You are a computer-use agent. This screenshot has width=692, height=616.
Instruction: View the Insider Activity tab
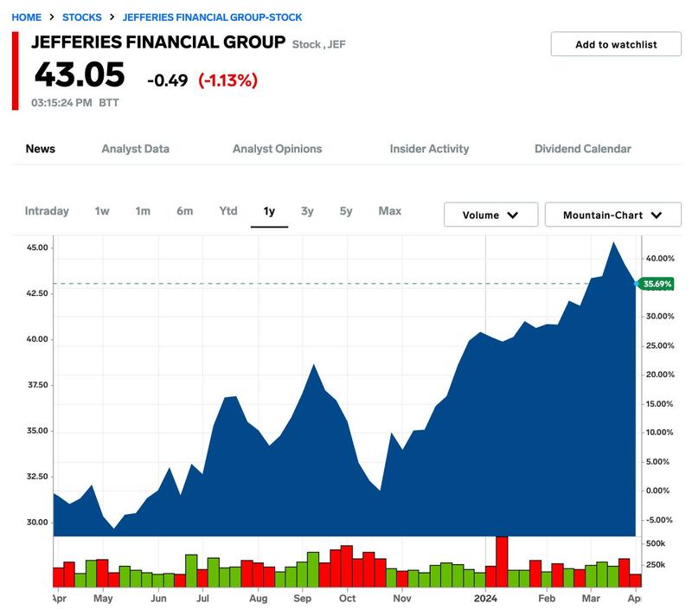tap(429, 149)
